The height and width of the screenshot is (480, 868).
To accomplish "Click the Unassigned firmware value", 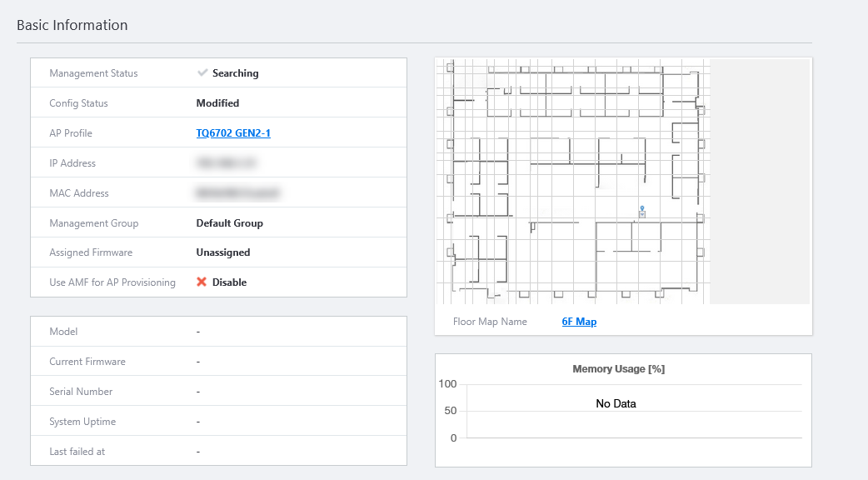I will coord(223,252).
